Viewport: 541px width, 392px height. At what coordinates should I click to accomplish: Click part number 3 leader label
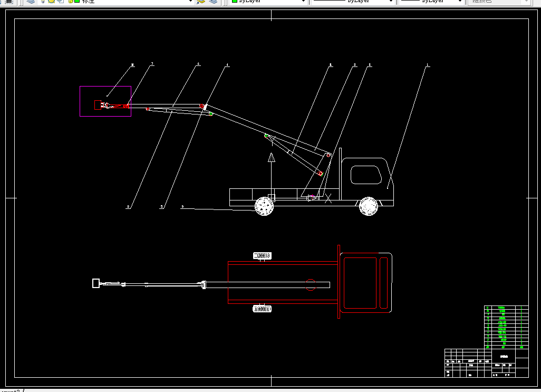(355, 65)
